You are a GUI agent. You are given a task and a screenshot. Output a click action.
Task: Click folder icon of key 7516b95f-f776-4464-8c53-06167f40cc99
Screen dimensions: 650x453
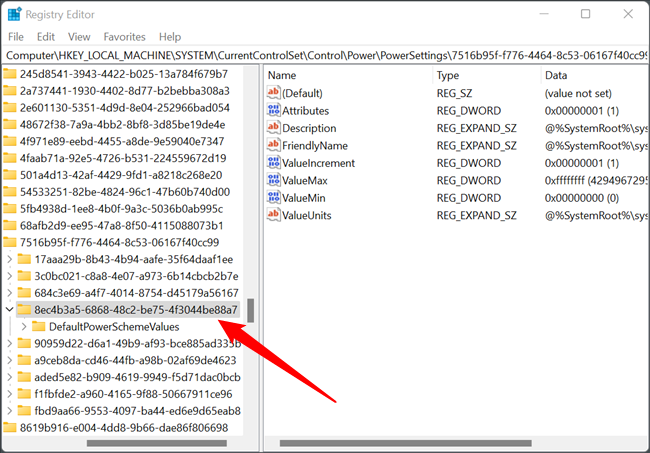point(10,242)
